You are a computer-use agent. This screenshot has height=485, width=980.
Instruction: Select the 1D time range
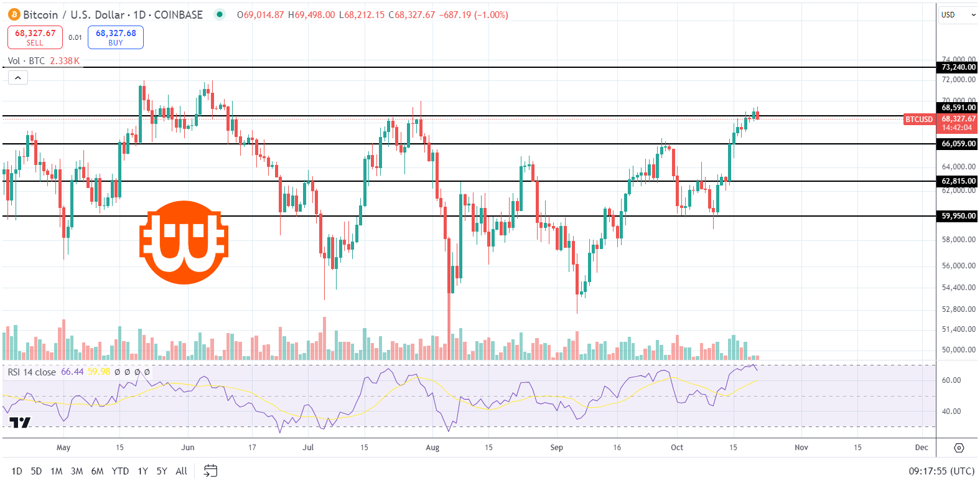(17, 471)
